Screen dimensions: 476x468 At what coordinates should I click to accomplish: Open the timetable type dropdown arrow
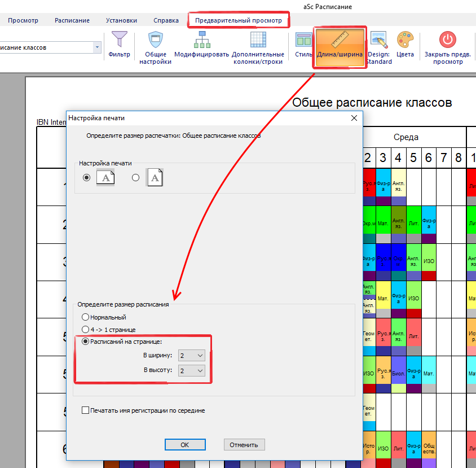click(97, 47)
